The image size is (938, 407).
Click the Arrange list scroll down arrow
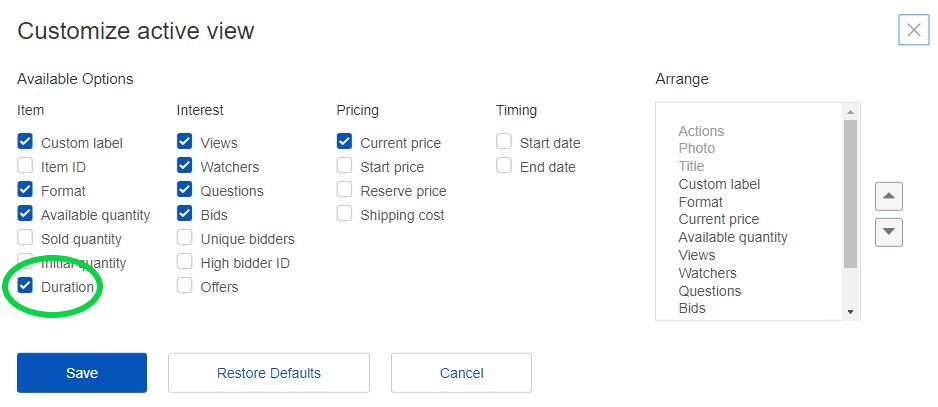(x=851, y=312)
